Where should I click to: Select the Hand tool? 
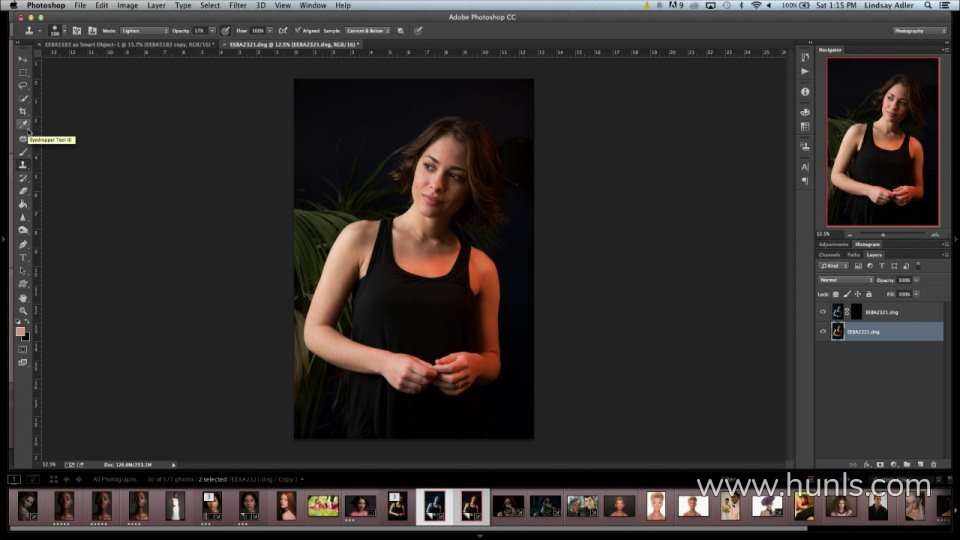[x=22, y=297]
